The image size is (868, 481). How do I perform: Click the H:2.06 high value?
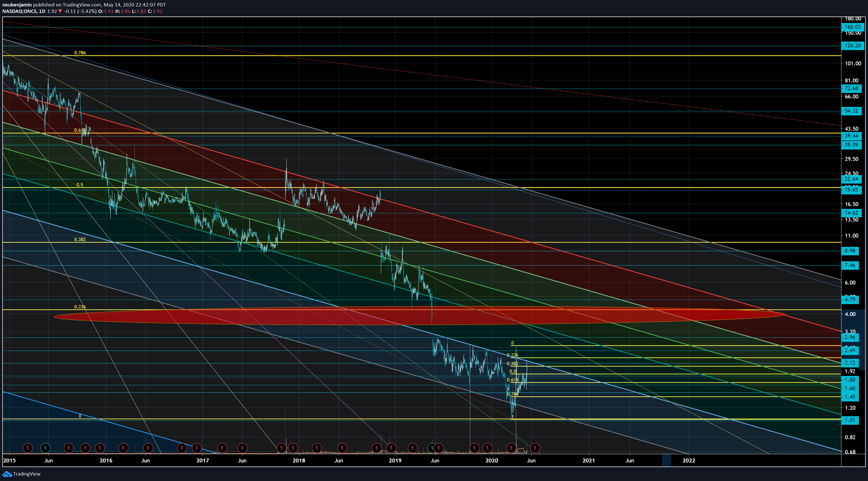[123, 11]
